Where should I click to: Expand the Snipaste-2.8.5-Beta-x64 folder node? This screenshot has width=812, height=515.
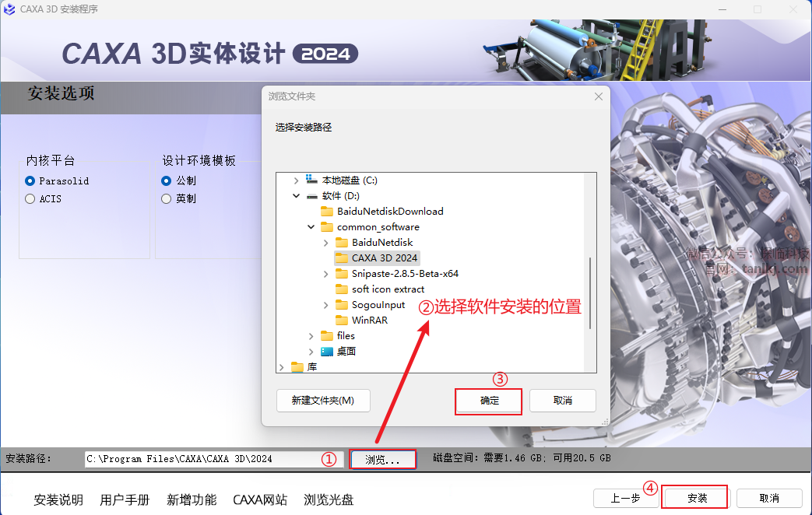coord(325,274)
